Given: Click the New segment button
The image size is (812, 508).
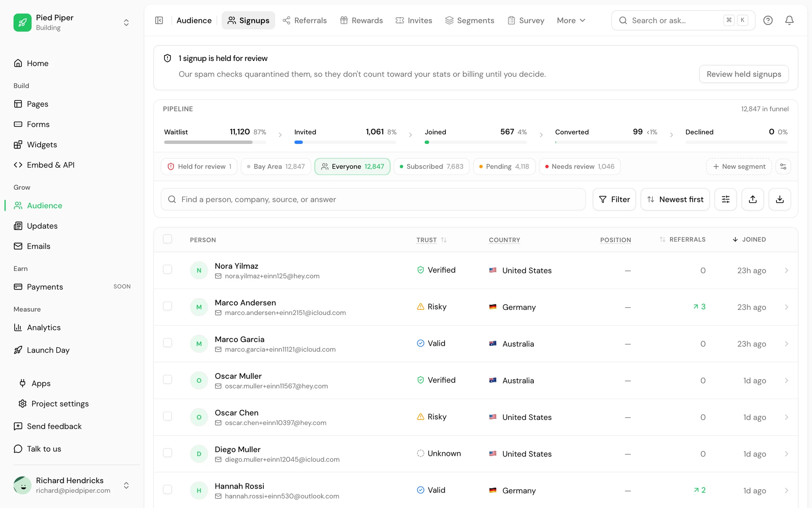Looking at the screenshot, I should point(739,166).
